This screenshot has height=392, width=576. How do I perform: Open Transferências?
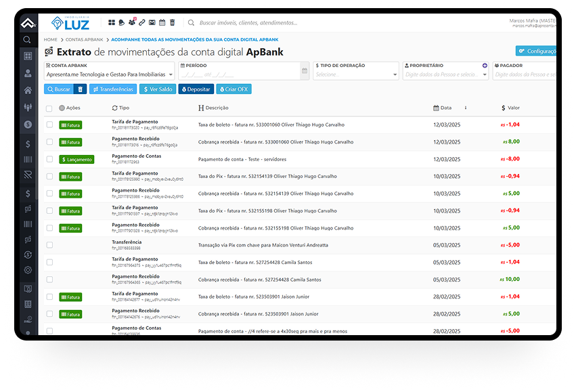coord(113,89)
